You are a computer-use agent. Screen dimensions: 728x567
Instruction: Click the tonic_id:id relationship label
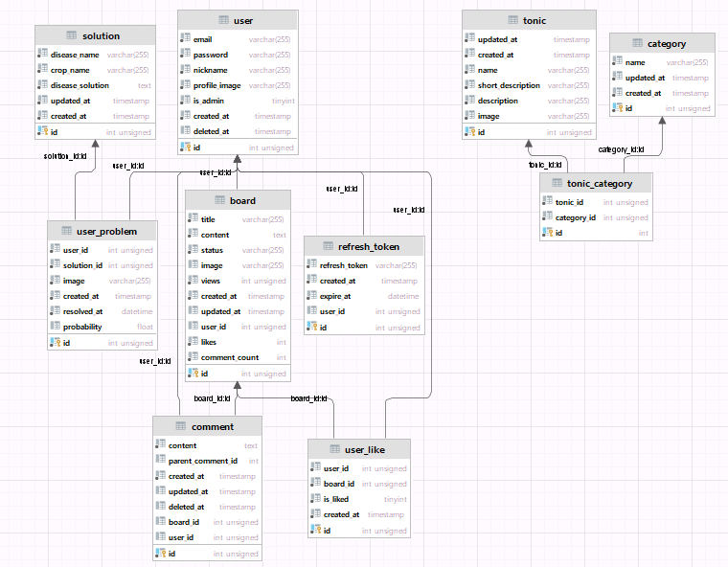(x=546, y=165)
